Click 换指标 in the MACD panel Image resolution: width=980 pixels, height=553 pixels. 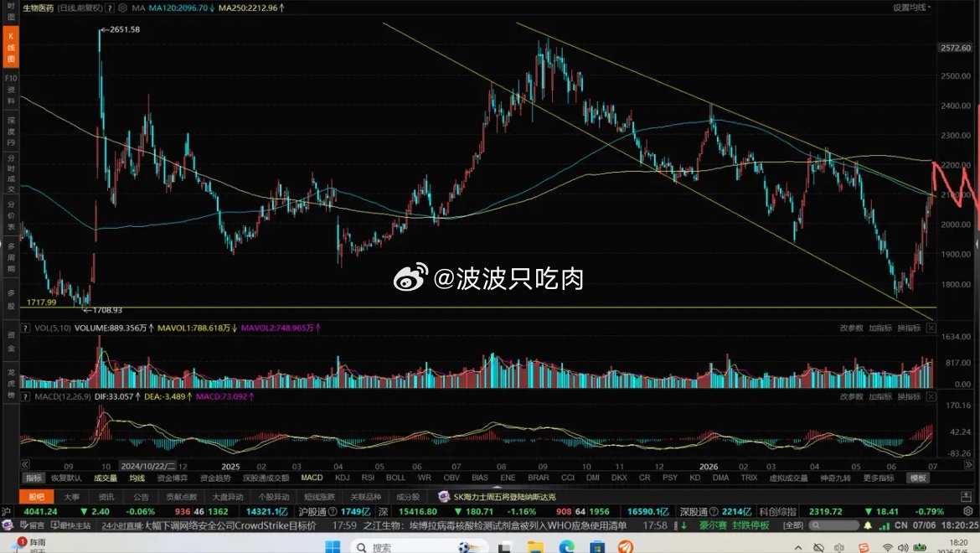point(909,397)
